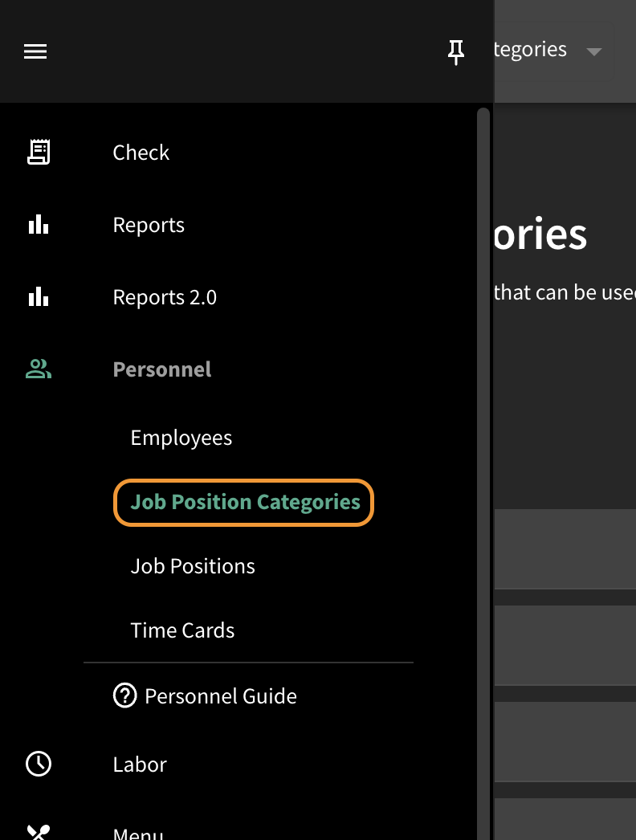636x840 pixels.
Task: Collapse the hamburger navigation menu
Action: [x=35, y=51]
